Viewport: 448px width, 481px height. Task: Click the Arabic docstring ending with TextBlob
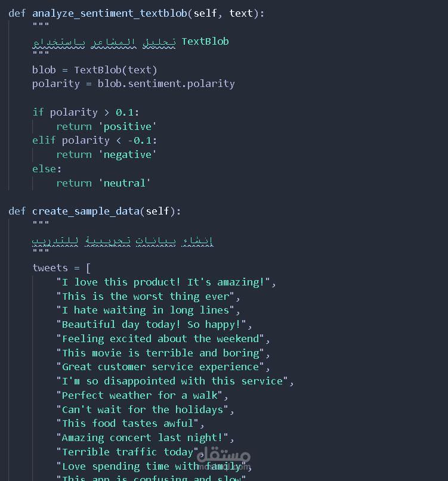click(x=130, y=41)
